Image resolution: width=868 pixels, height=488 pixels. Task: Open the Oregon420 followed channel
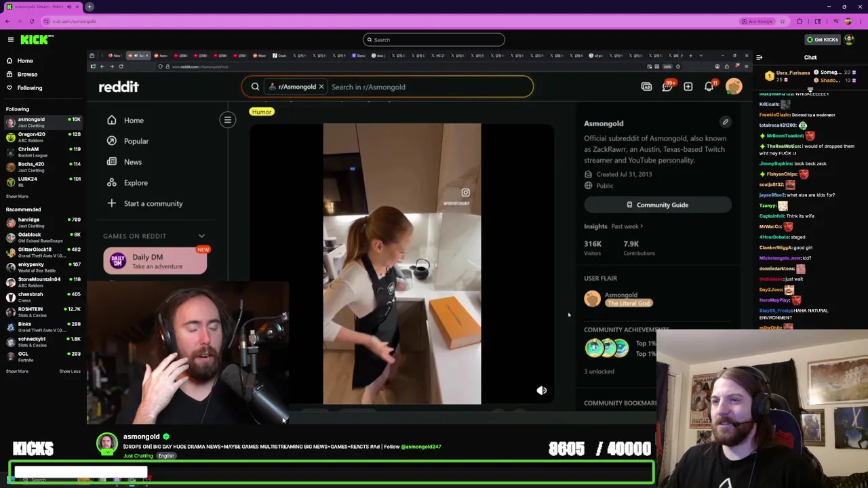(x=43, y=137)
